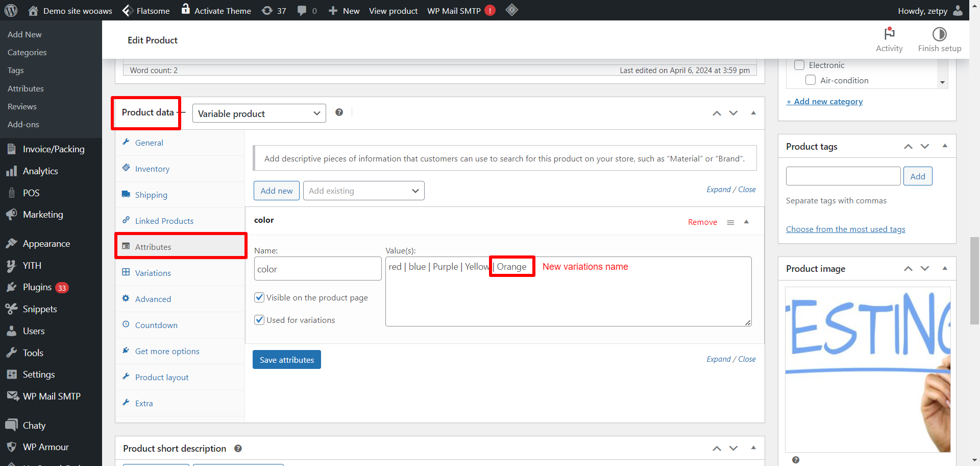This screenshot has height=466, width=980.
Task: Click the Add new attribute button
Action: [277, 191]
